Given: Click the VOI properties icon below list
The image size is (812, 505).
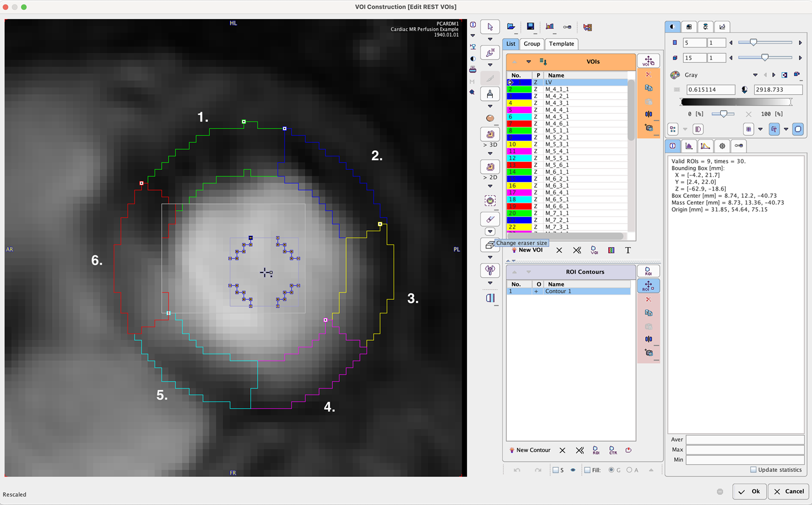Looking at the screenshot, I should (594, 250).
